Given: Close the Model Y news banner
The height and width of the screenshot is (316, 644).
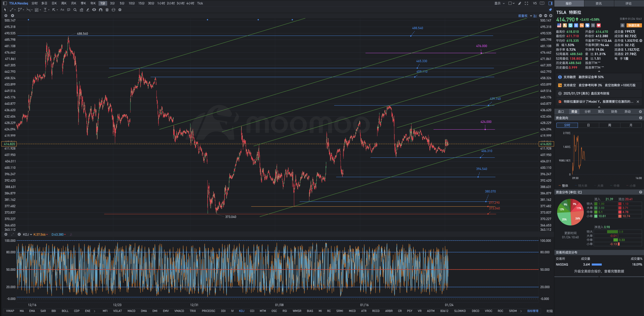Looking at the screenshot, I should pos(638,102).
